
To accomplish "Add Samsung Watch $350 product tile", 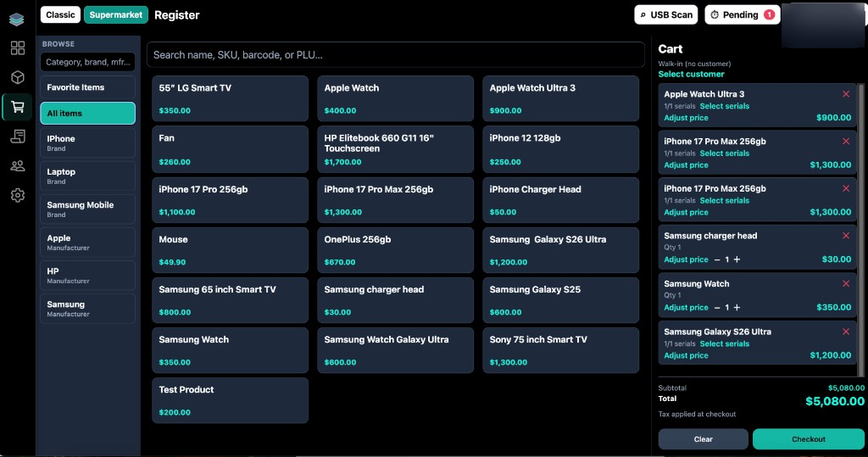I will [230, 351].
